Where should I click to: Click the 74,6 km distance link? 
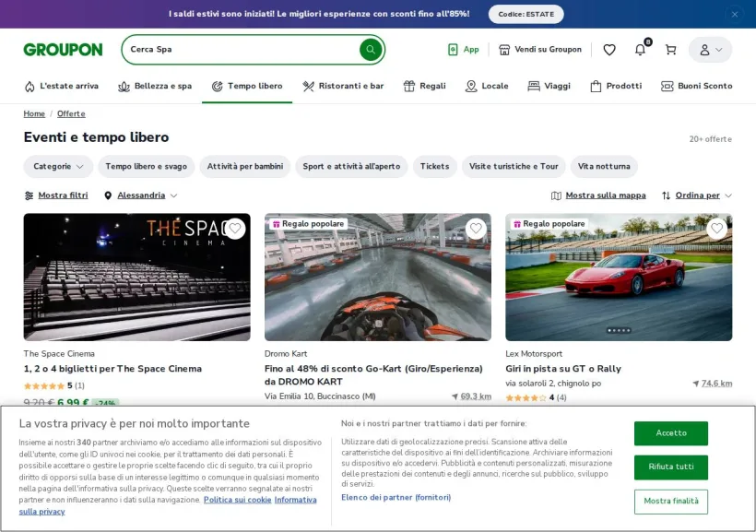tap(713, 384)
